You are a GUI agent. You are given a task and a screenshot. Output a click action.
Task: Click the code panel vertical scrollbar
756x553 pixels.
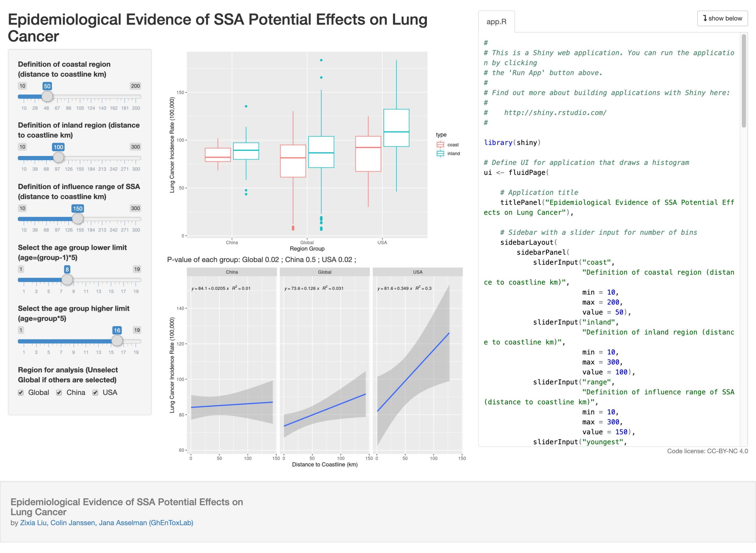(744, 81)
